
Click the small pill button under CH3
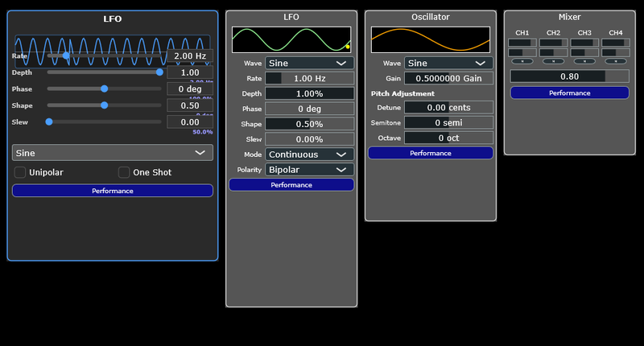584,60
